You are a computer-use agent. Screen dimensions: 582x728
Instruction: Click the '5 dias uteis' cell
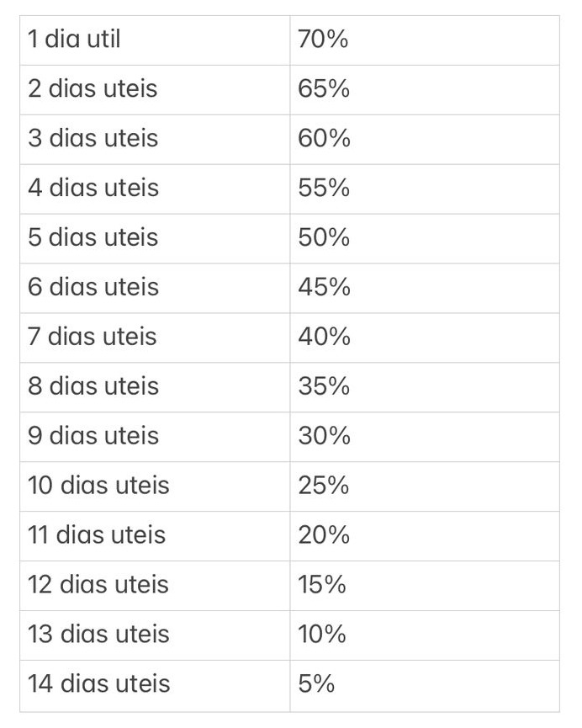[x=93, y=238]
